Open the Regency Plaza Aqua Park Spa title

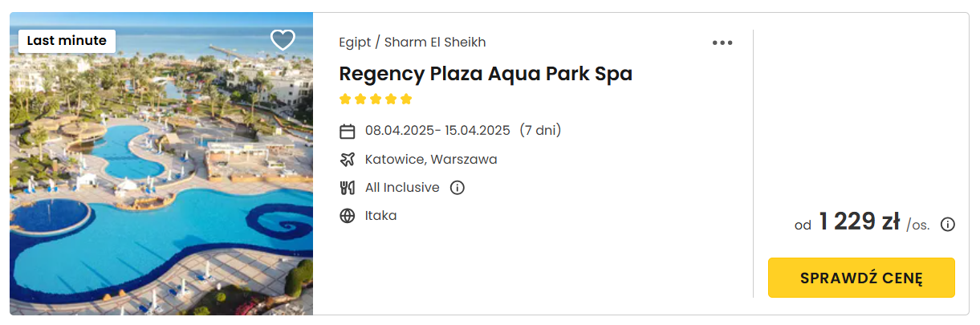(486, 74)
